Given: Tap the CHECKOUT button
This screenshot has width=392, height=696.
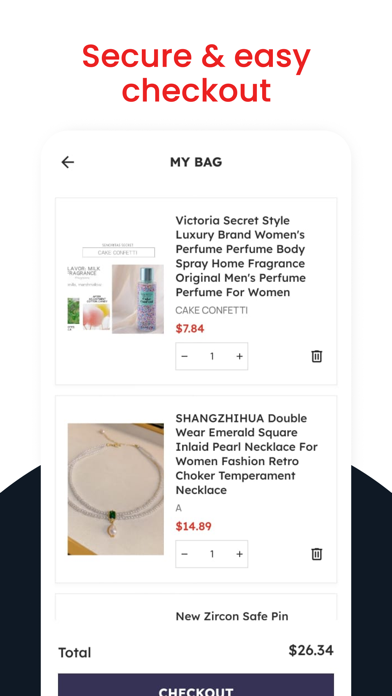Looking at the screenshot, I should click(196, 685).
